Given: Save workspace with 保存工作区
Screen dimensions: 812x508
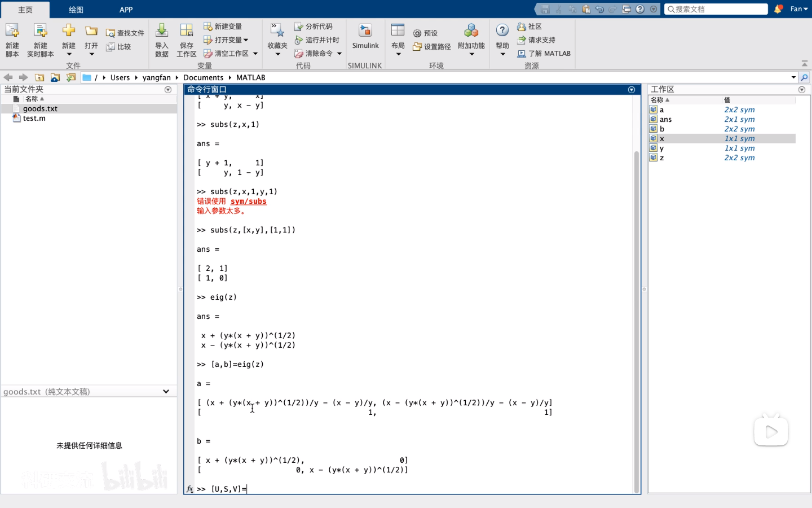Looking at the screenshot, I should tap(187, 40).
